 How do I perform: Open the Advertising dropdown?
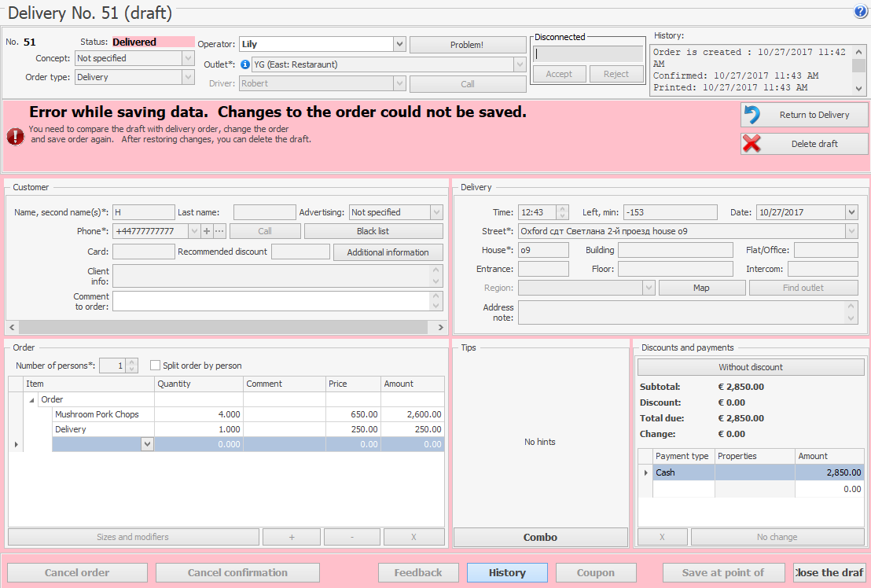[436, 212]
